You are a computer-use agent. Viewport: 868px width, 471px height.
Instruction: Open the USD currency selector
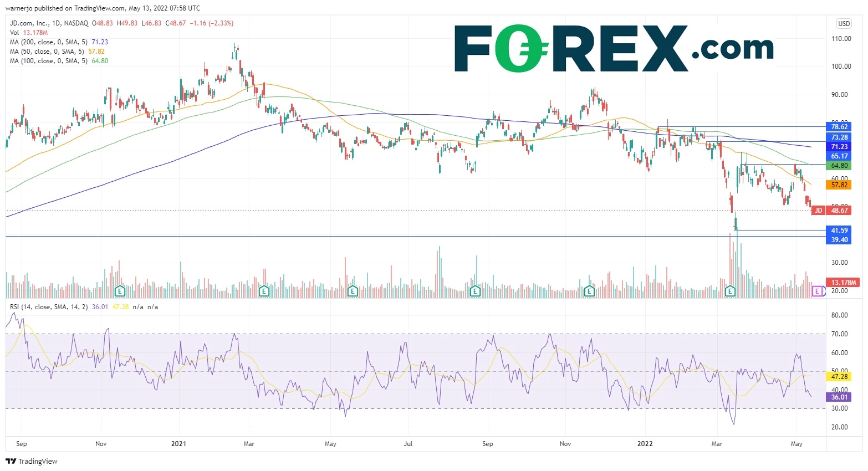coord(844,23)
